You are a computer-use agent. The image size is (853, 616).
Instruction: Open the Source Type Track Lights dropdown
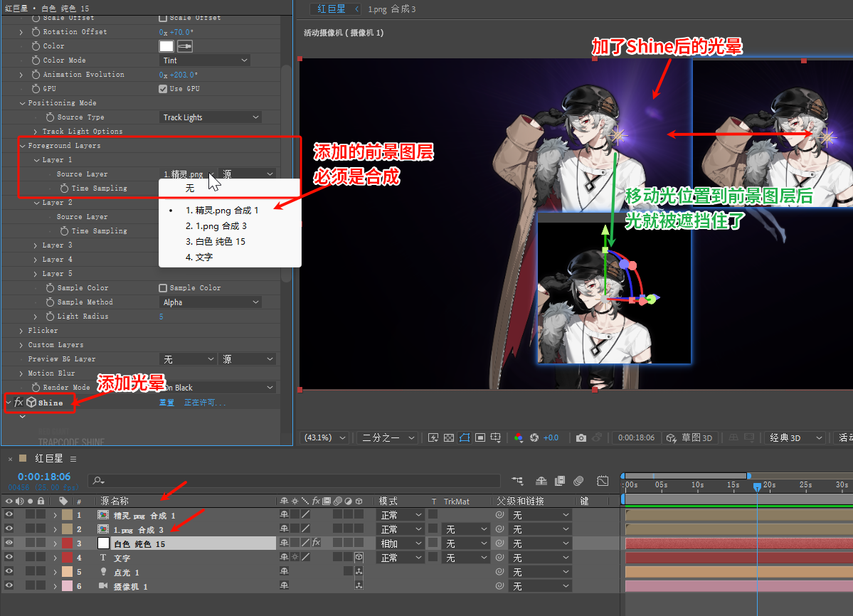211,117
